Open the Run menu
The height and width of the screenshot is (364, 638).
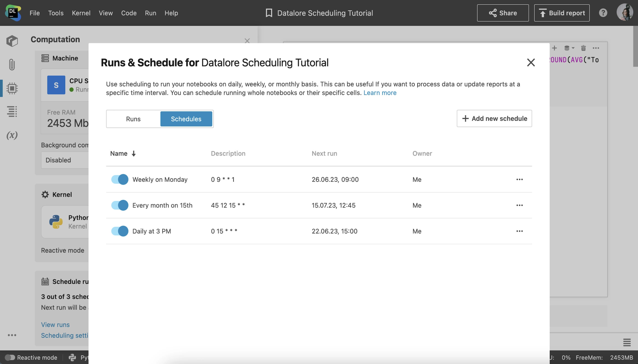[150, 13]
